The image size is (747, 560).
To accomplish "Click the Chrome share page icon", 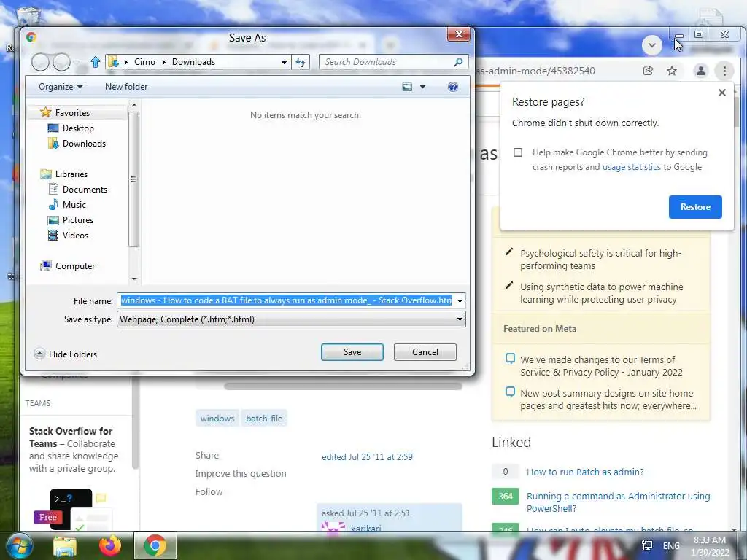I will tap(648, 71).
